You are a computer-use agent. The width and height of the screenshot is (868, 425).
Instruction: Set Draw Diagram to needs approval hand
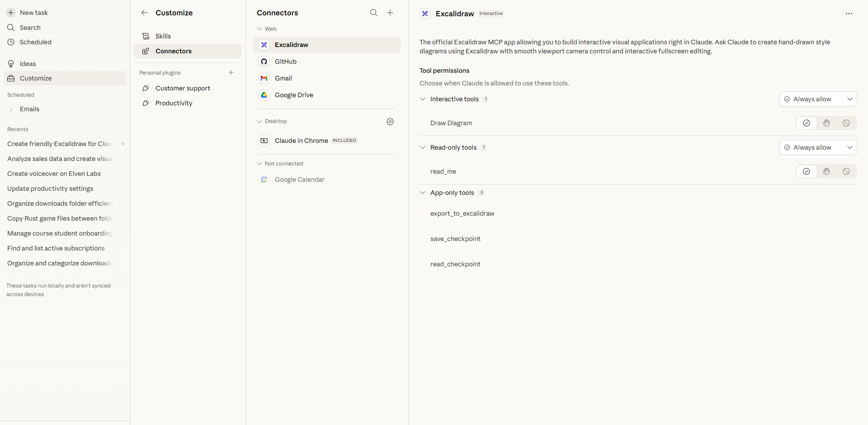point(826,123)
